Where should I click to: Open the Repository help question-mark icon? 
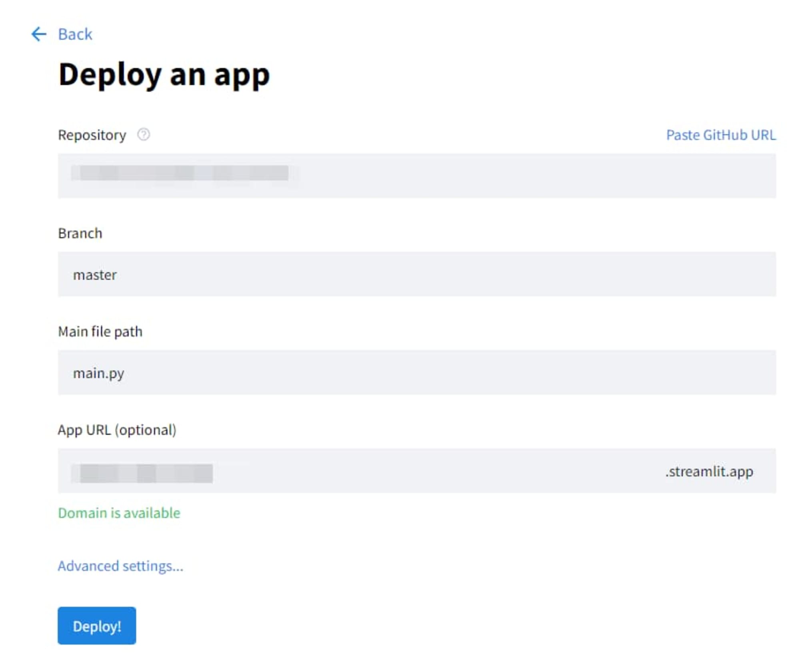[144, 135]
